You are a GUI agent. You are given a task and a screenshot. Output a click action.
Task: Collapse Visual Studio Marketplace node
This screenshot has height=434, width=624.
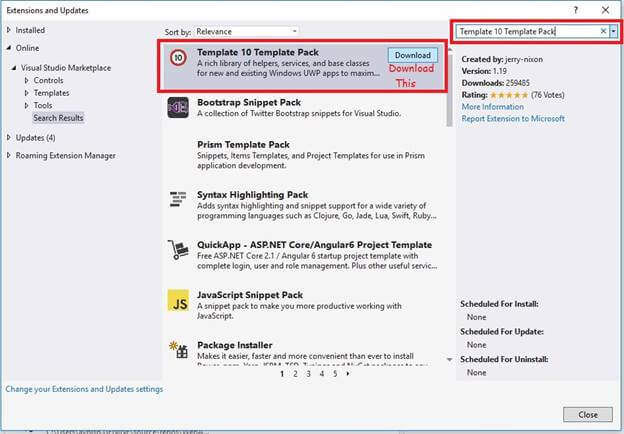point(14,68)
